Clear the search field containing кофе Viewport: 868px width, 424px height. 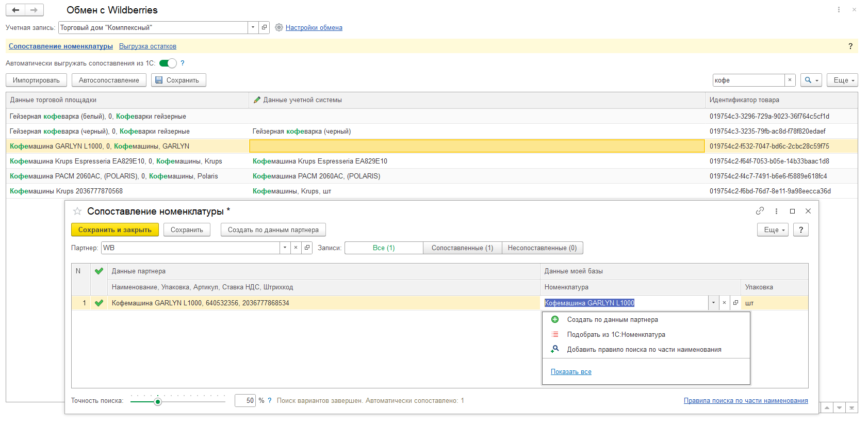point(790,80)
